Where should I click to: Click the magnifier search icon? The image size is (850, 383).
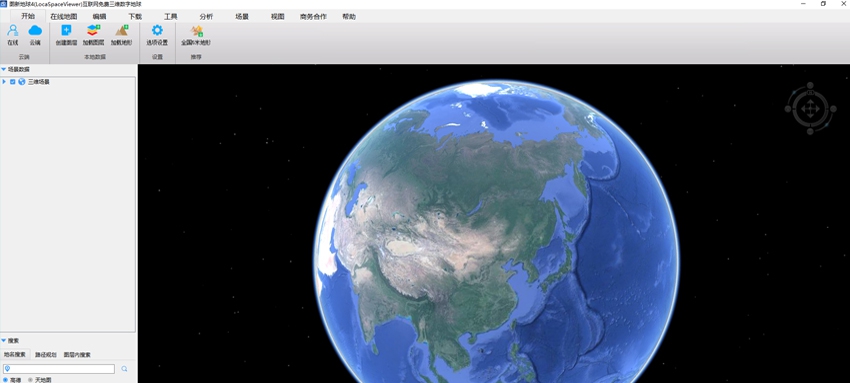pyautogui.click(x=124, y=369)
